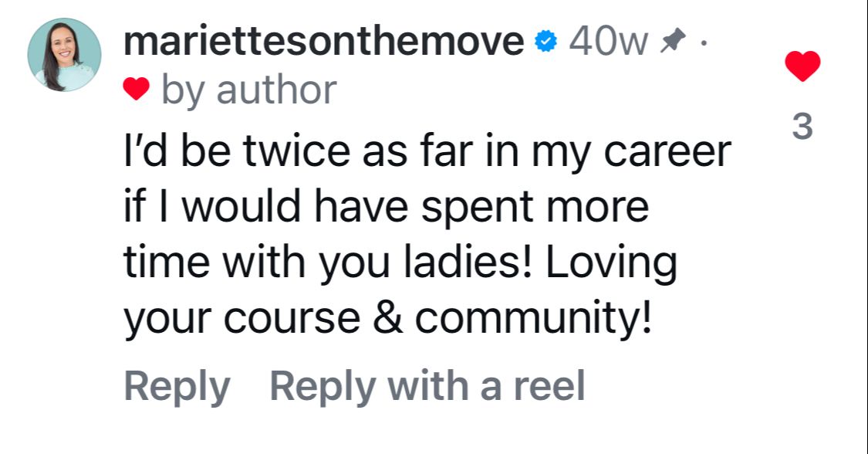Viewport: 868px width, 454px height.
Task: Click the small liked-by-author heart icon
Action: (137, 90)
